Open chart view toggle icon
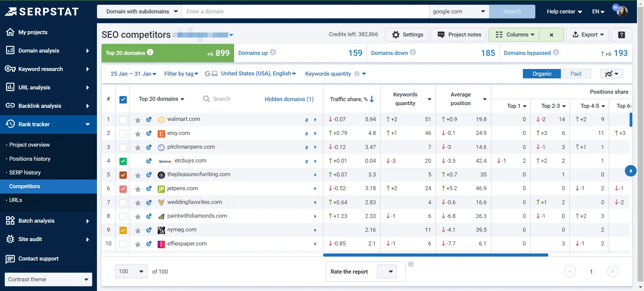 coord(611,74)
